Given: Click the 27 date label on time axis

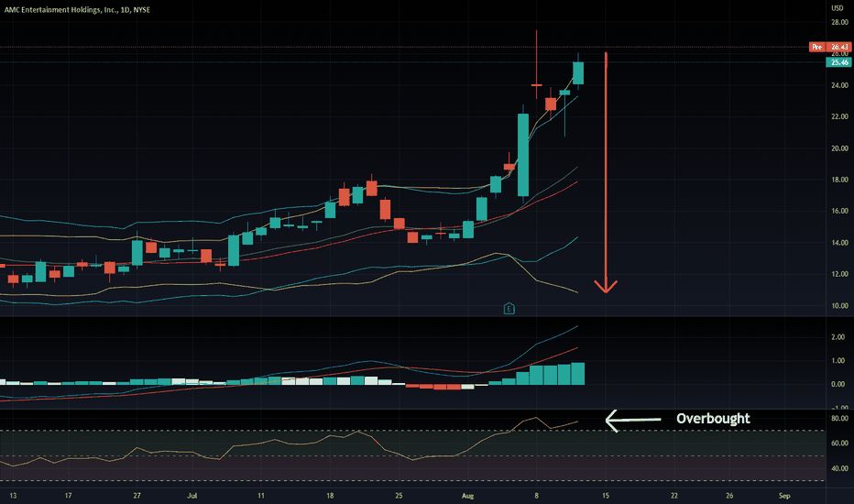Looking at the screenshot, I should click(x=137, y=496).
